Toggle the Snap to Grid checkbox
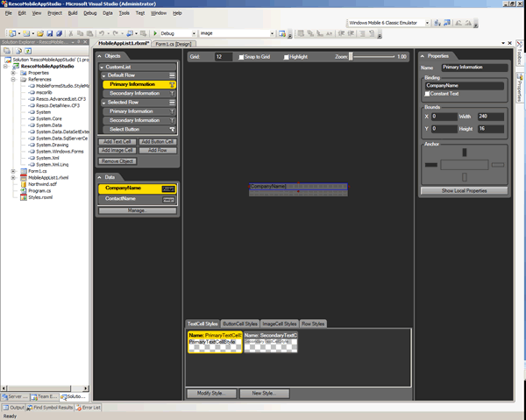This screenshot has height=420, width=526. pos(241,57)
